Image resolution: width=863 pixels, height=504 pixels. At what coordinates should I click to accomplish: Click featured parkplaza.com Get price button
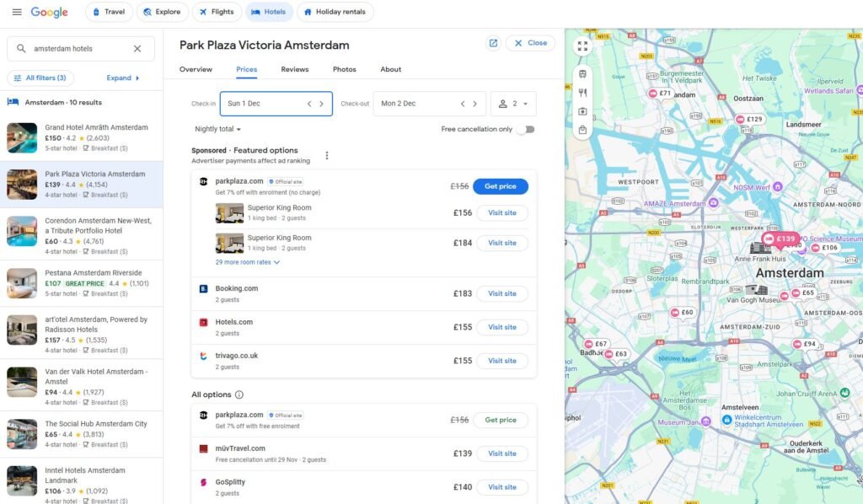(501, 186)
